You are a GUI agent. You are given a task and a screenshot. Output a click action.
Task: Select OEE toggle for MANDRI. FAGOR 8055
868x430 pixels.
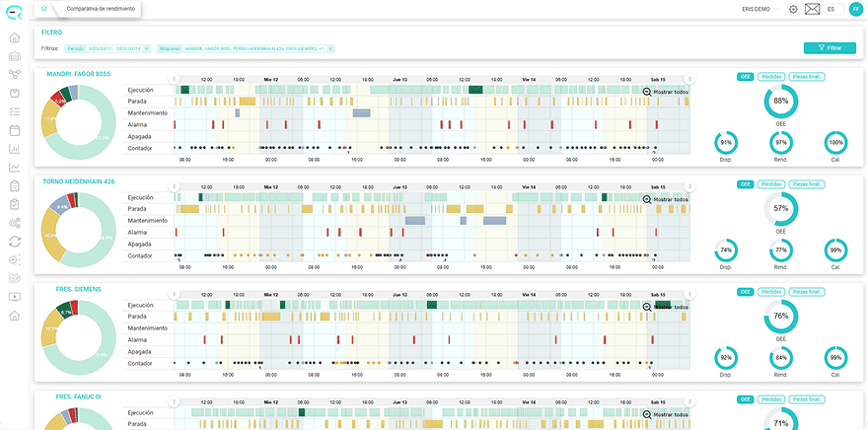(x=745, y=76)
